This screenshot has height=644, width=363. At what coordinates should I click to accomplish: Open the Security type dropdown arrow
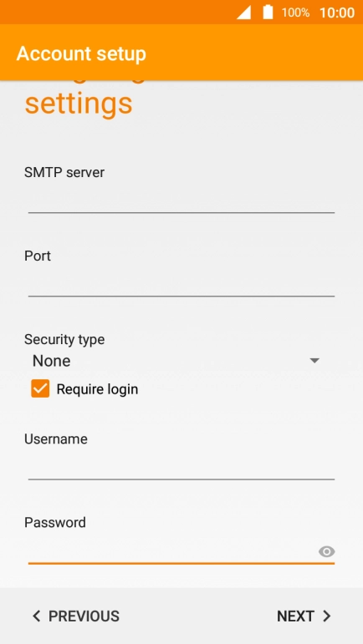point(314,361)
